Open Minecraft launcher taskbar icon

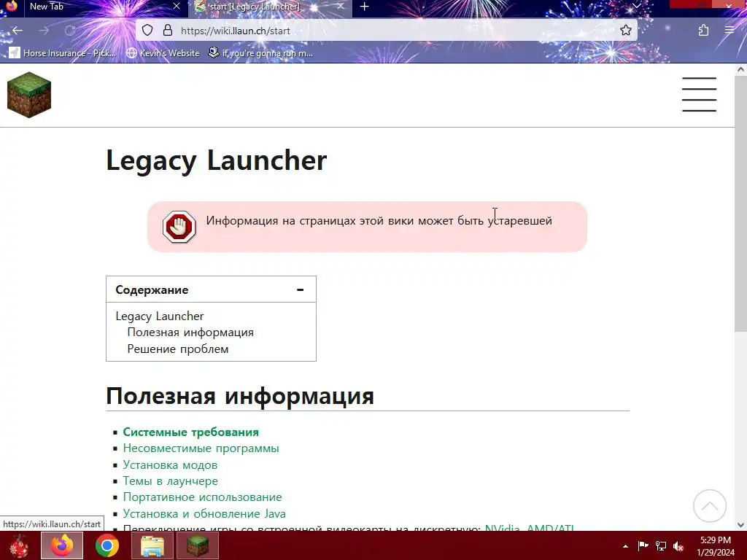coord(197,545)
